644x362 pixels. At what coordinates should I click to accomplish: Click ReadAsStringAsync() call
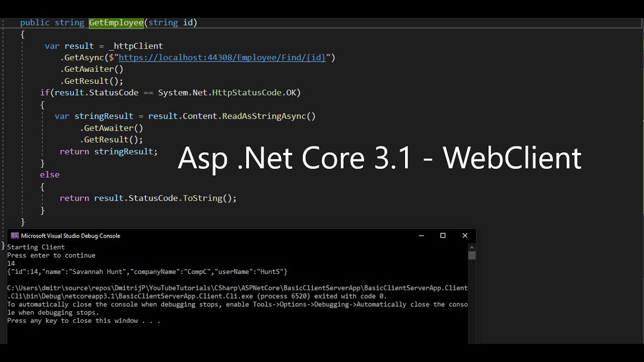[269, 116]
